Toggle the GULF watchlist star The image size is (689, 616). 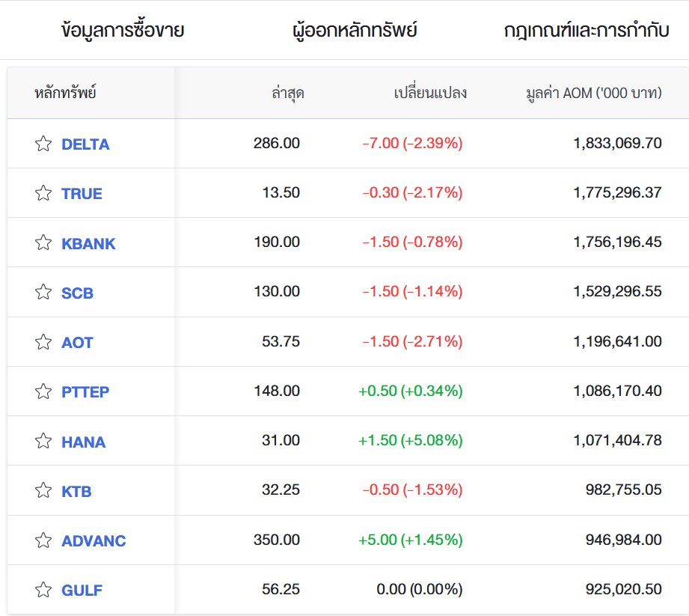pyautogui.click(x=43, y=590)
